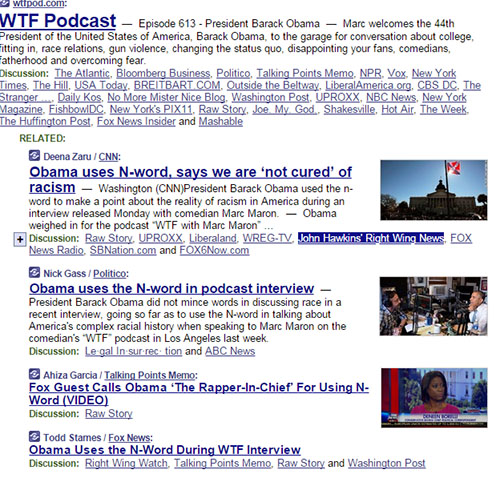The image size is (500, 478).
Task: Open CBS DC discussion link
Action: click(437, 85)
